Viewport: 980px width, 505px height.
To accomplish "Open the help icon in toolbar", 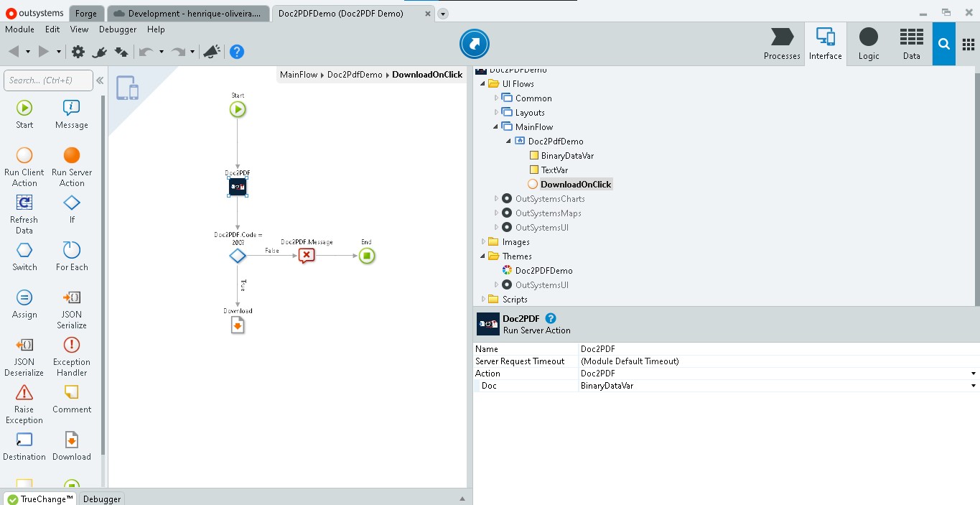I will point(237,52).
